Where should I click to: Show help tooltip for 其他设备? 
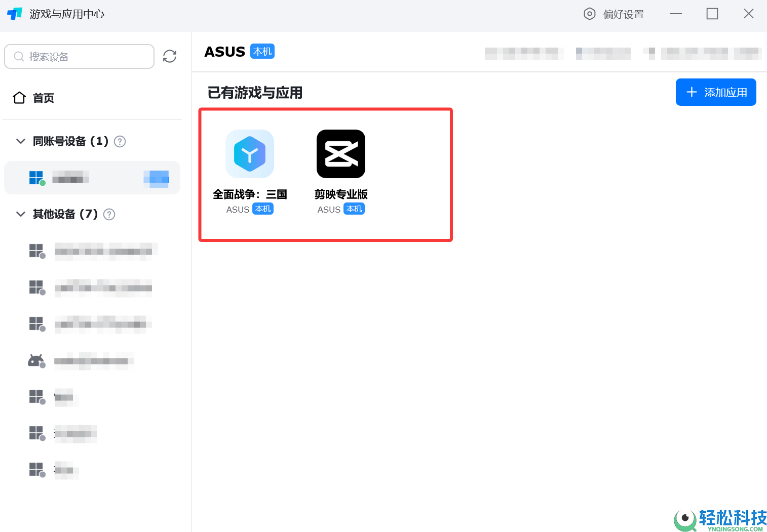109,214
